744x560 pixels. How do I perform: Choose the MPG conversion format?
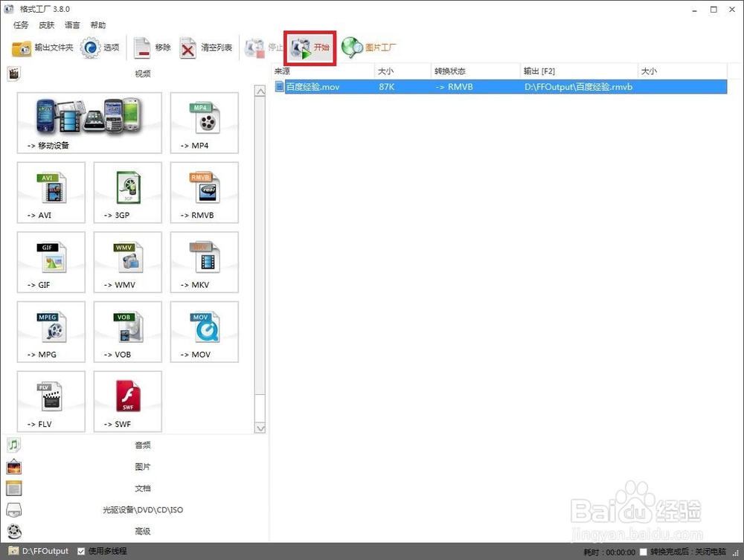click(x=51, y=332)
